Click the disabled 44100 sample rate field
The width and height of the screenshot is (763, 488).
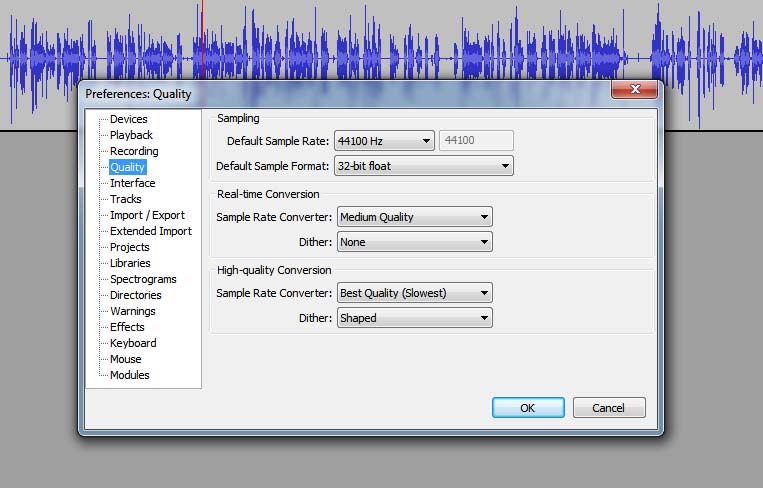(x=476, y=141)
